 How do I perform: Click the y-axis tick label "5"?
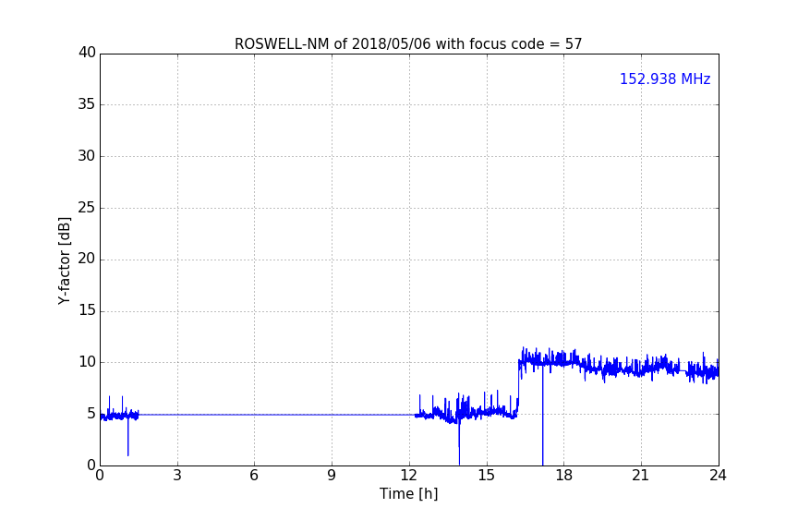[91, 414]
